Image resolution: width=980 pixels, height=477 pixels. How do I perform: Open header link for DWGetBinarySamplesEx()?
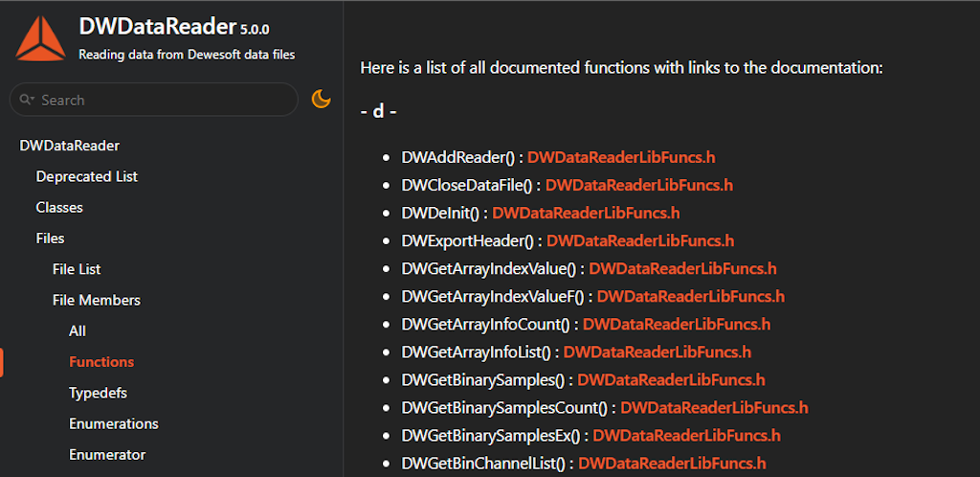point(687,436)
